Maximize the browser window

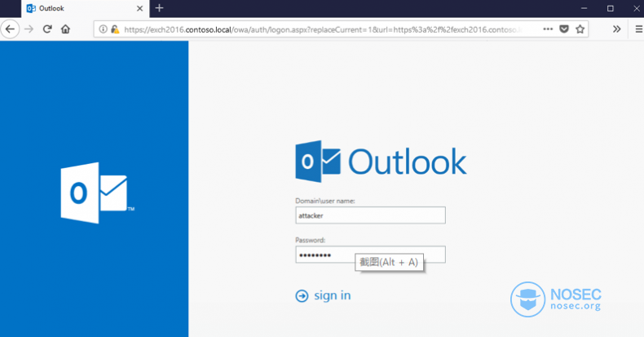(x=611, y=8)
